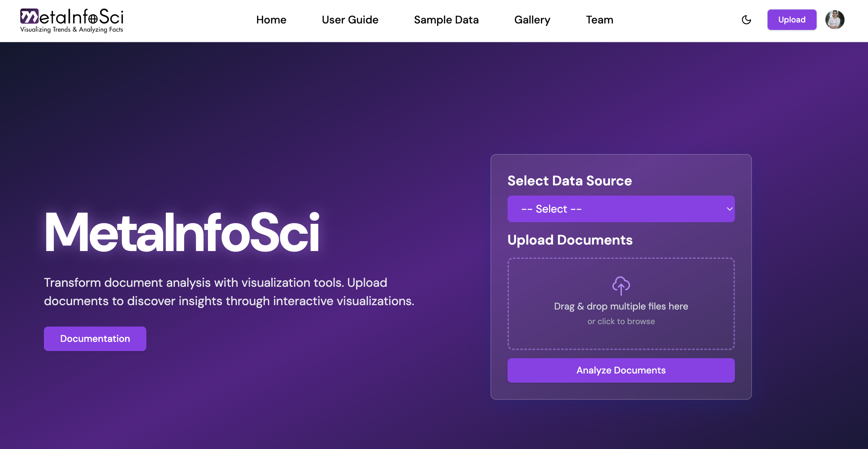The image size is (868, 449).
Task: Open the User Guide page
Action: pos(350,20)
